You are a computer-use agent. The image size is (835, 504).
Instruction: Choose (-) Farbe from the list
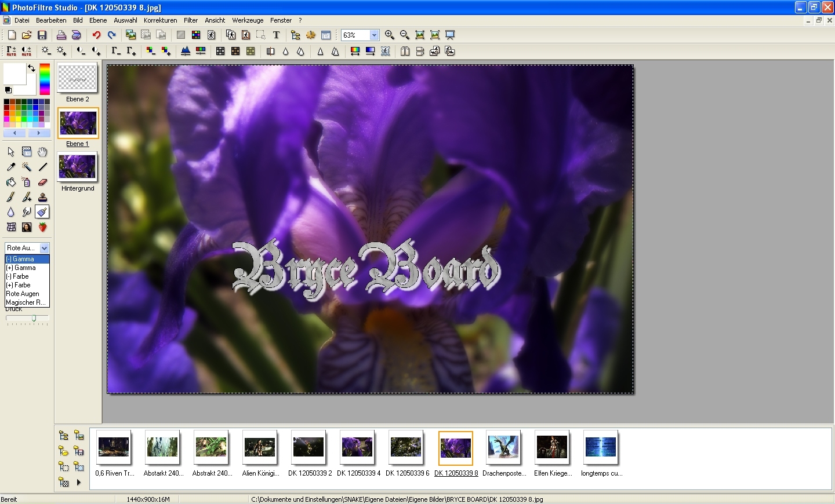coord(27,276)
